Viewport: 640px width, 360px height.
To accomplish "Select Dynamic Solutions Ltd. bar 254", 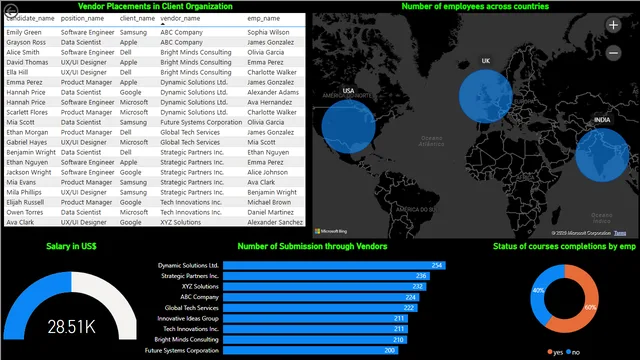I will point(334,265).
